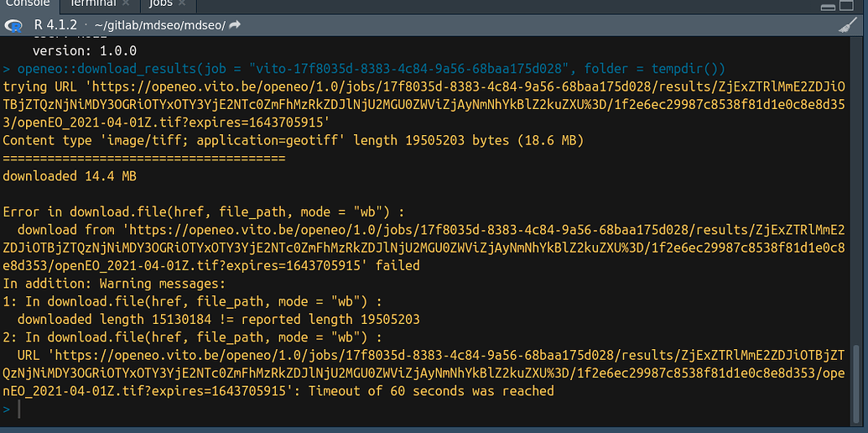Image resolution: width=868 pixels, height=433 pixels.
Task: Click the 'downloaded 14.4 MB' line
Action: coord(70,176)
